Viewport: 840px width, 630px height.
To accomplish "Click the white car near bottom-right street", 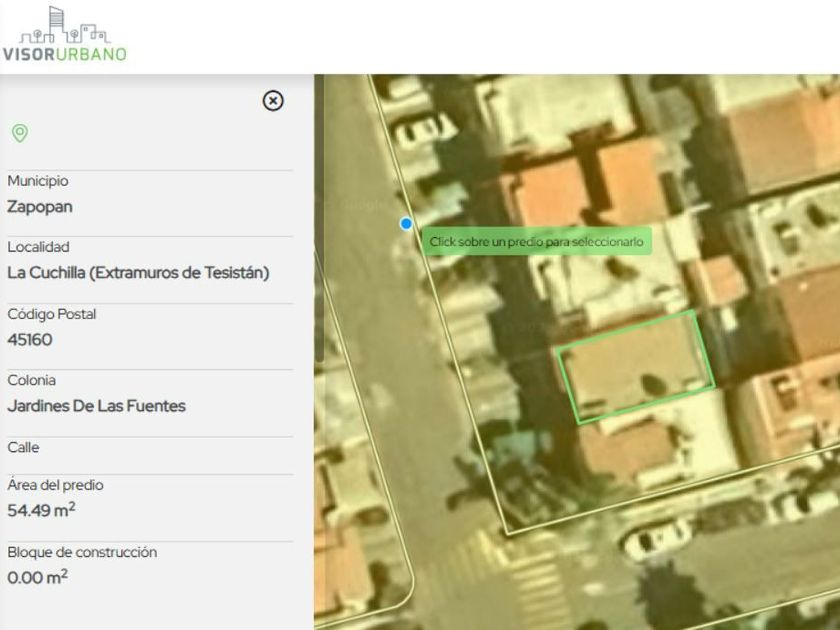I will [x=657, y=541].
